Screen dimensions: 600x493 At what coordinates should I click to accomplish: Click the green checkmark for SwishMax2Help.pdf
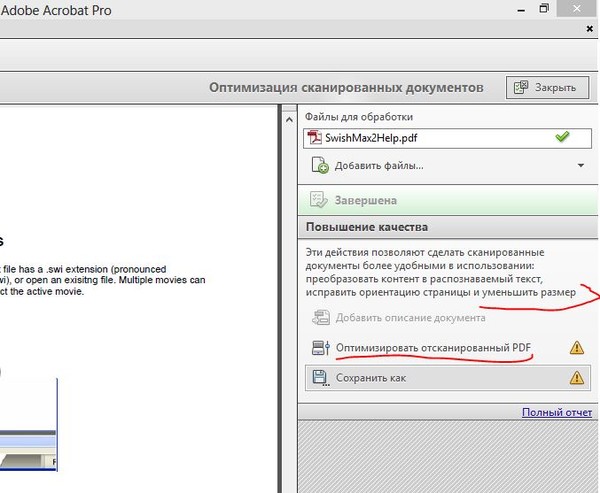pos(562,137)
